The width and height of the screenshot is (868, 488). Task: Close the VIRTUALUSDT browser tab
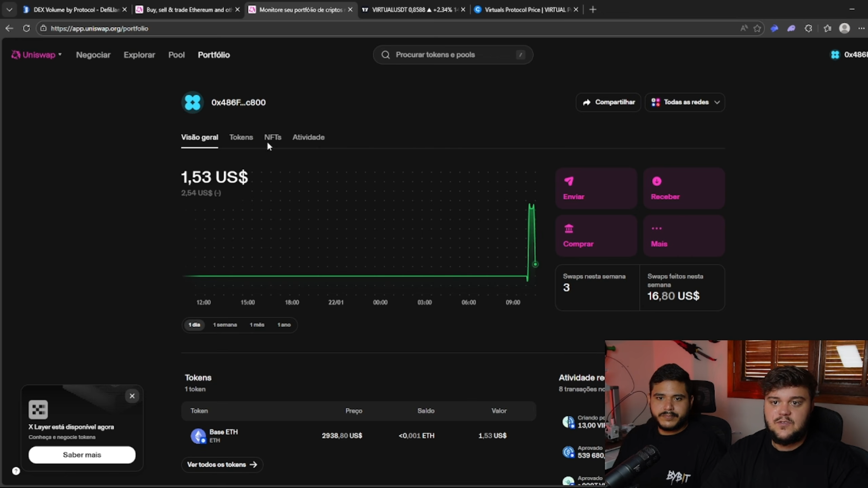[x=463, y=10]
